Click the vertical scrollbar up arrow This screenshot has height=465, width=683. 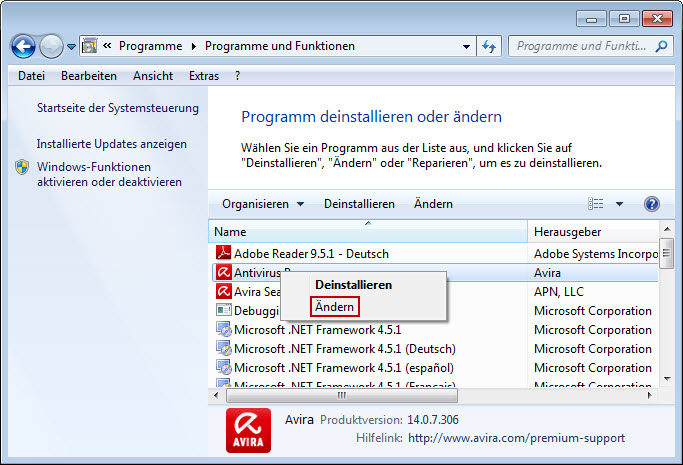[x=667, y=229]
